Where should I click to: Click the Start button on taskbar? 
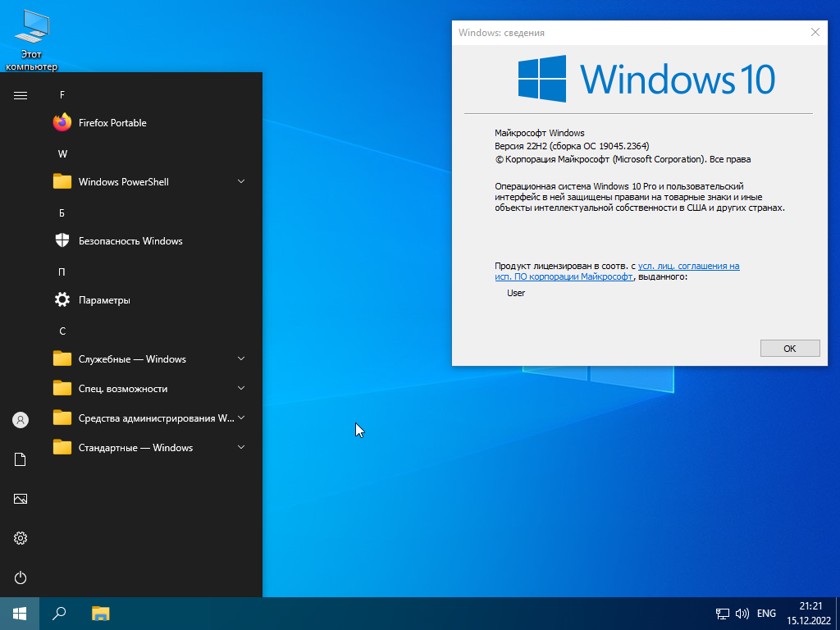point(18,613)
